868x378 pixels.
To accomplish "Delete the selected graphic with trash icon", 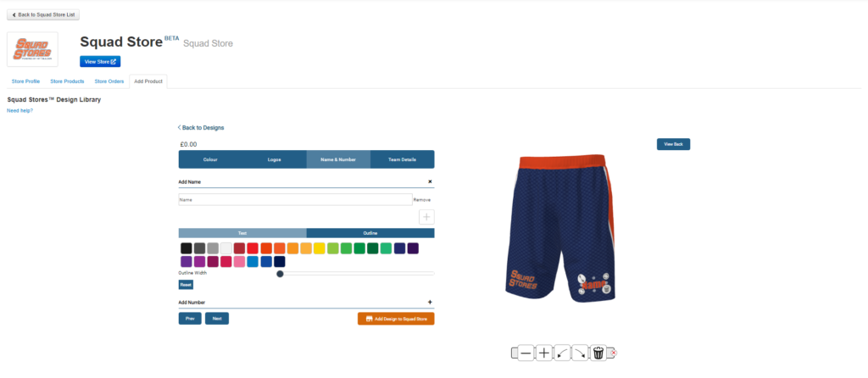I will (x=598, y=353).
